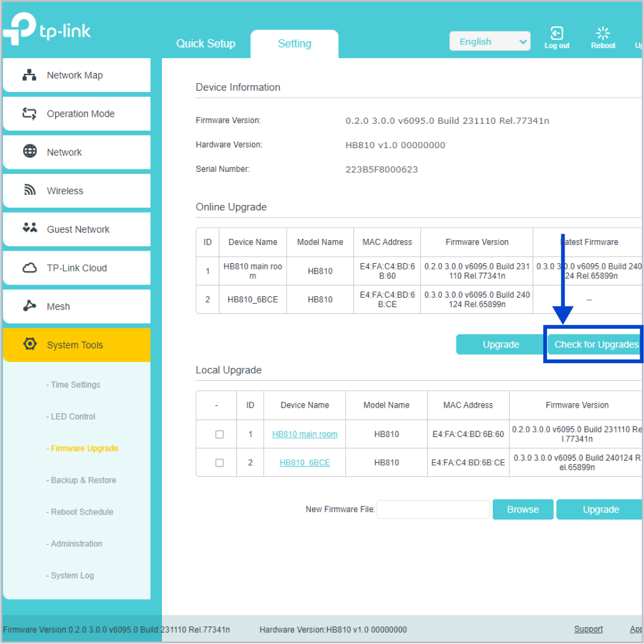Open LED Control submenu
This screenshot has height=644, width=644.
tap(71, 416)
